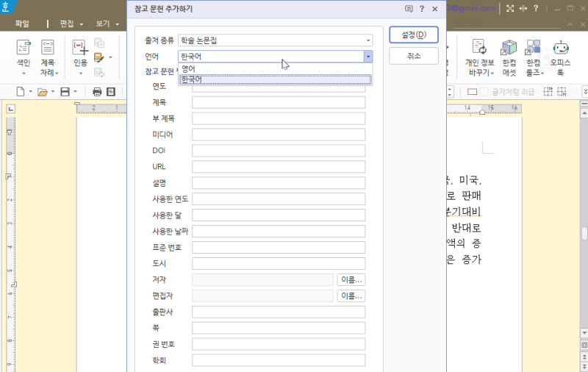Click the Print toolbar icon

point(97,91)
